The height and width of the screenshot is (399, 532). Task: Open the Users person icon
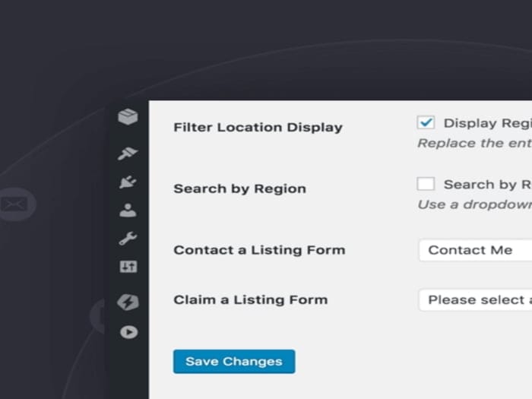point(128,211)
